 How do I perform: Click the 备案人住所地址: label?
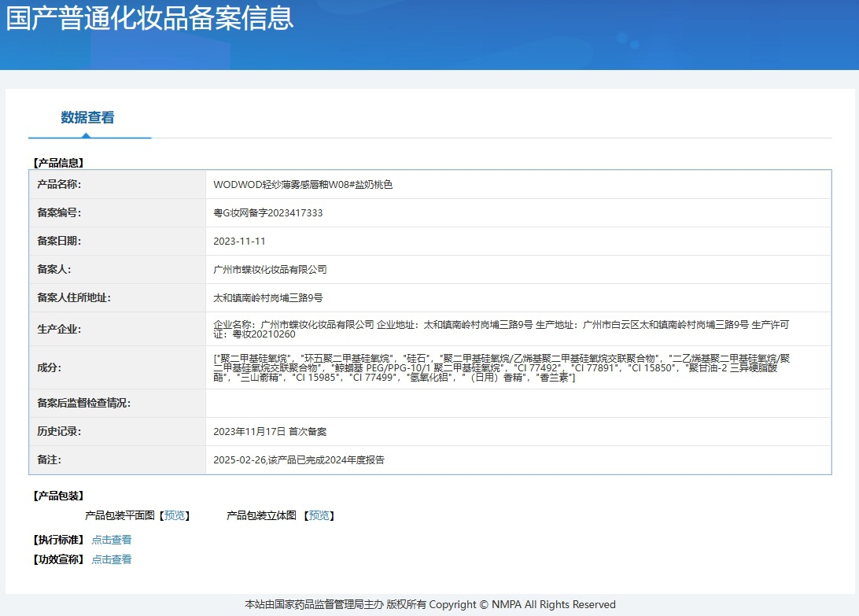74,298
